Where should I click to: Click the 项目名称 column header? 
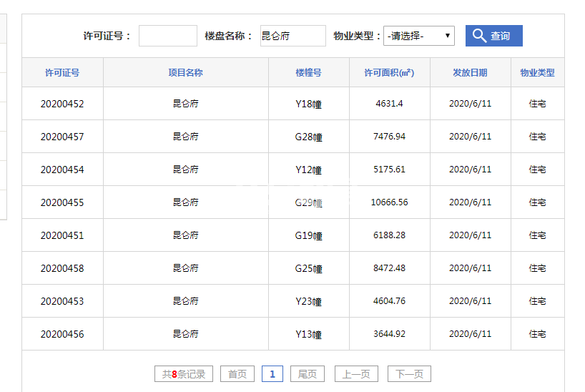185,72
